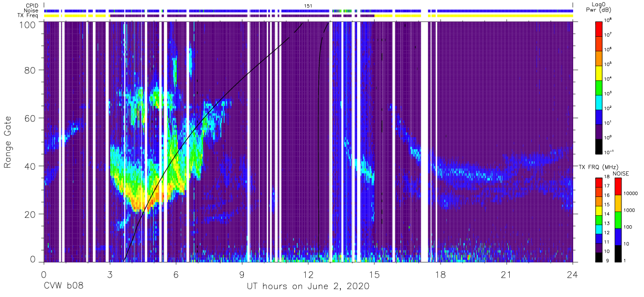Click the 21 tick on UT hours axis
The image size is (644, 297).
[507, 274]
